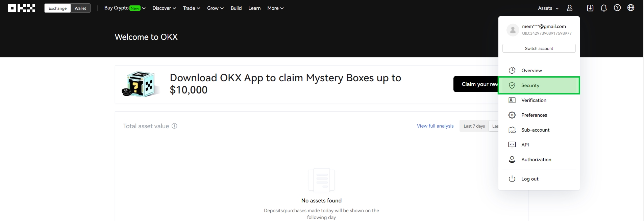Click the Preferences gear icon
The width and height of the screenshot is (644, 221).
pos(512,115)
